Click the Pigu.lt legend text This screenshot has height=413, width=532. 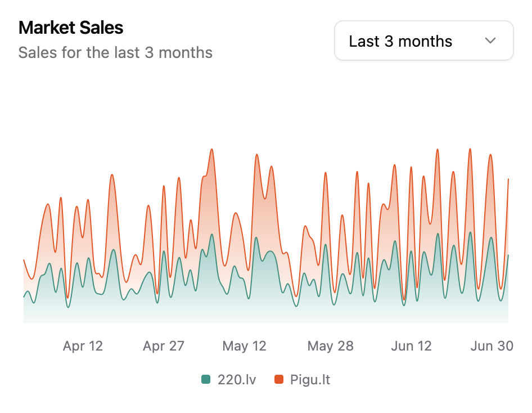coord(312,380)
